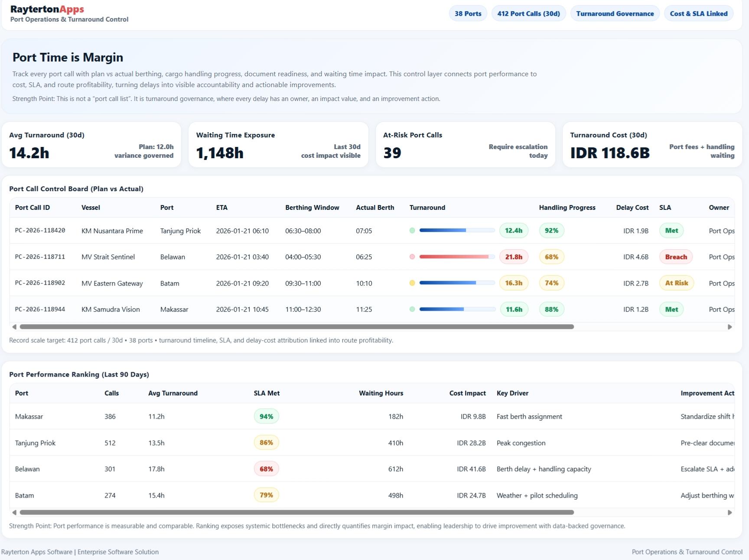Click the red status dot for MV Strait Sentinel
This screenshot has height=560, width=749.
412,257
